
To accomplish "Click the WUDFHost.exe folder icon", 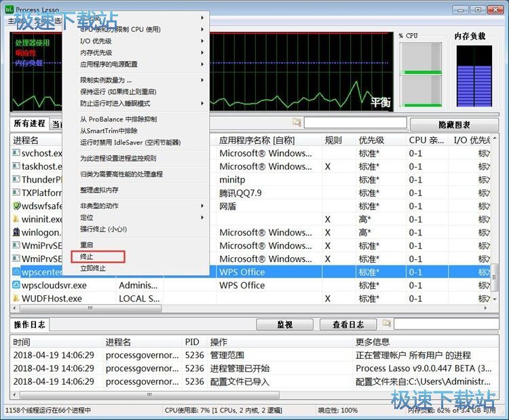I will (x=16, y=299).
